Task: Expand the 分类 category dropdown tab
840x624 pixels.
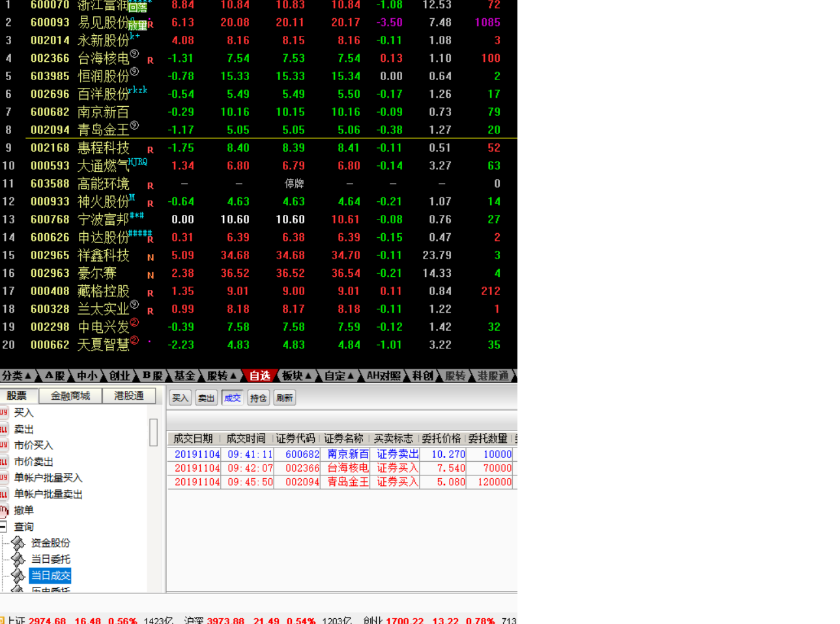Action: (x=17, y=376)
